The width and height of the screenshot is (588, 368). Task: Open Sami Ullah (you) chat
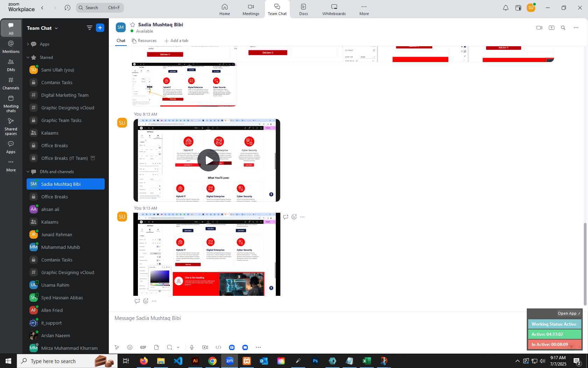click(x=66, y=70)
